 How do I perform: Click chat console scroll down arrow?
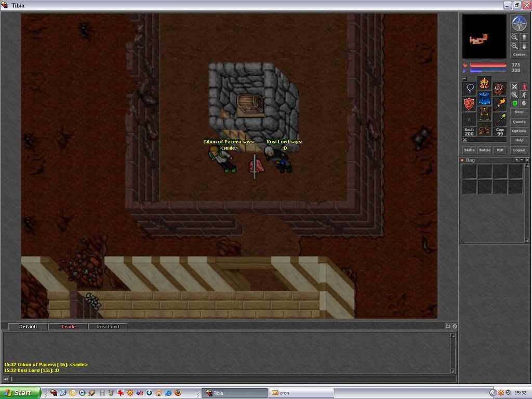(453, 371)
